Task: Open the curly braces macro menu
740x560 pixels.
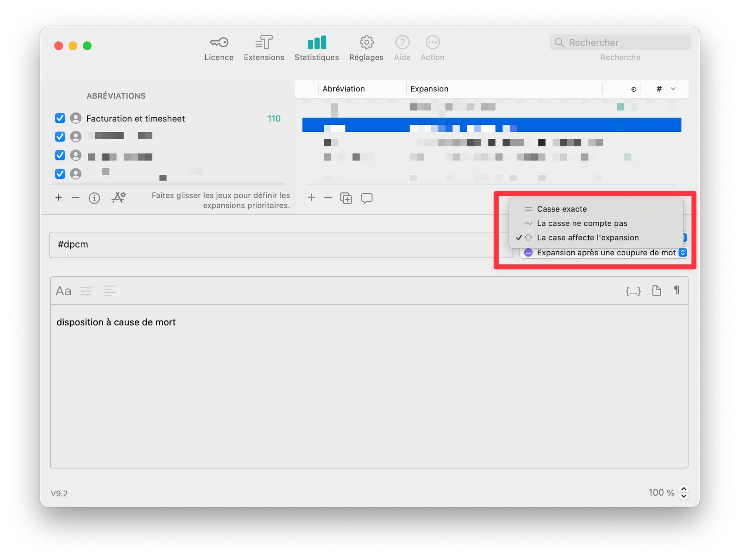Action: 633,291
